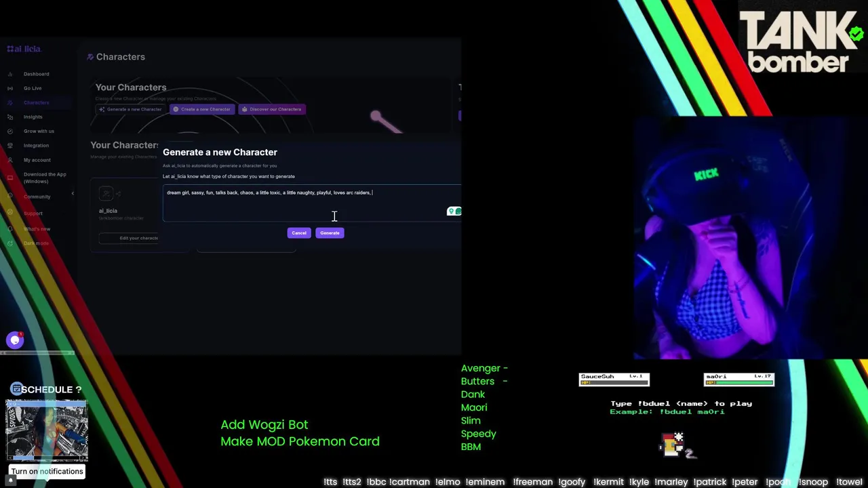Click the Integration icon in sidebar

[9, 145]
